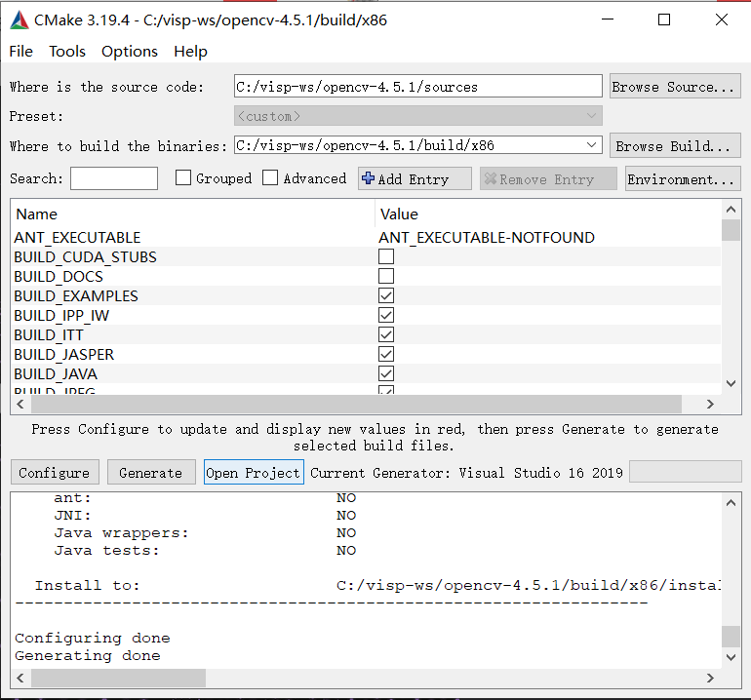
Task: Click the Open Project button
Action: coord(254,472)
